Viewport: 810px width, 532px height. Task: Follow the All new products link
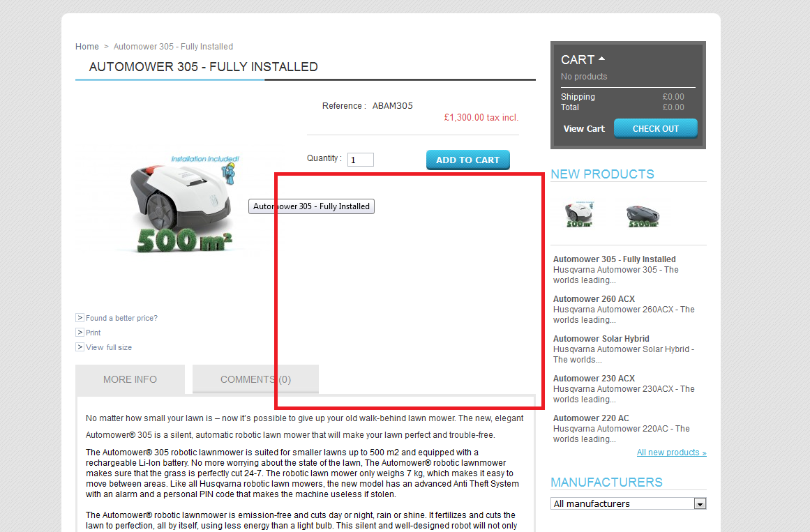click(x=672, y=453)
